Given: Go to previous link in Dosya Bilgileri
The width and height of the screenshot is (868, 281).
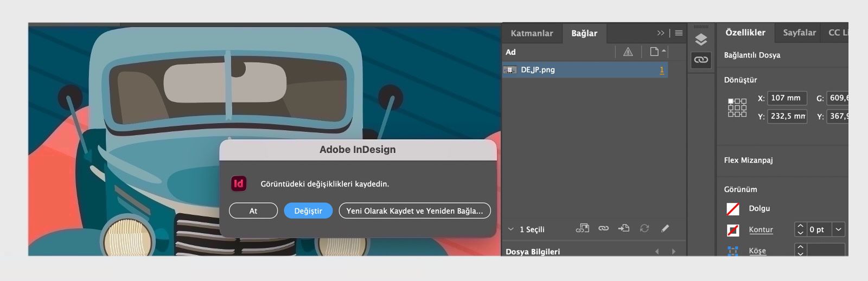Looking at the screenshot, I should pyautogui.click(x=657, y=252).
